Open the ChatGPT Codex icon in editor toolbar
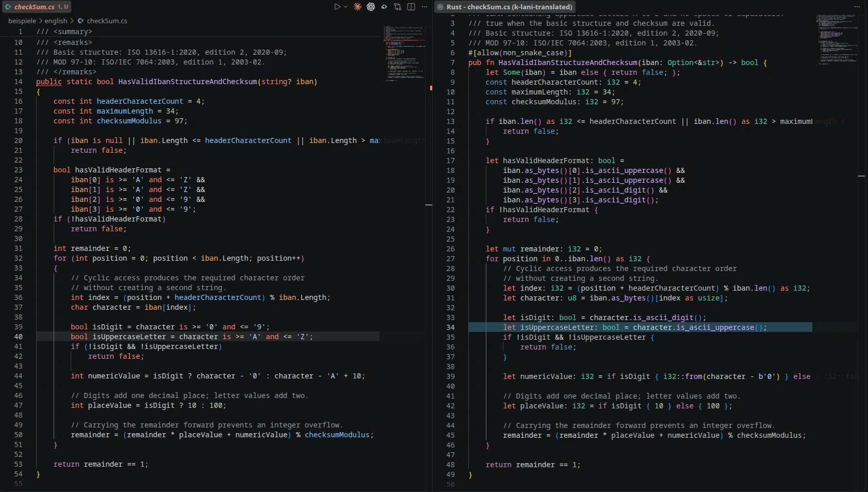Image resolution: width=868 pixels, height=492 pixels. click(371, 7)
